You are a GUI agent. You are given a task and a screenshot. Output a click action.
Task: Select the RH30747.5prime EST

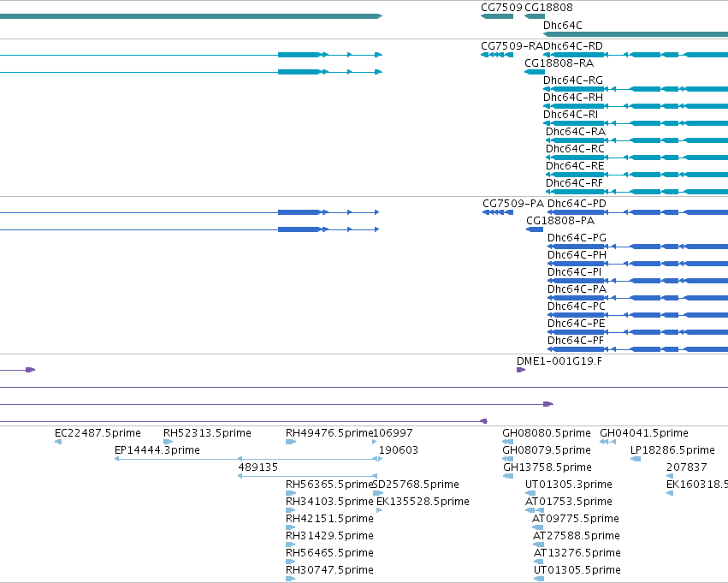tap(291, 579)
